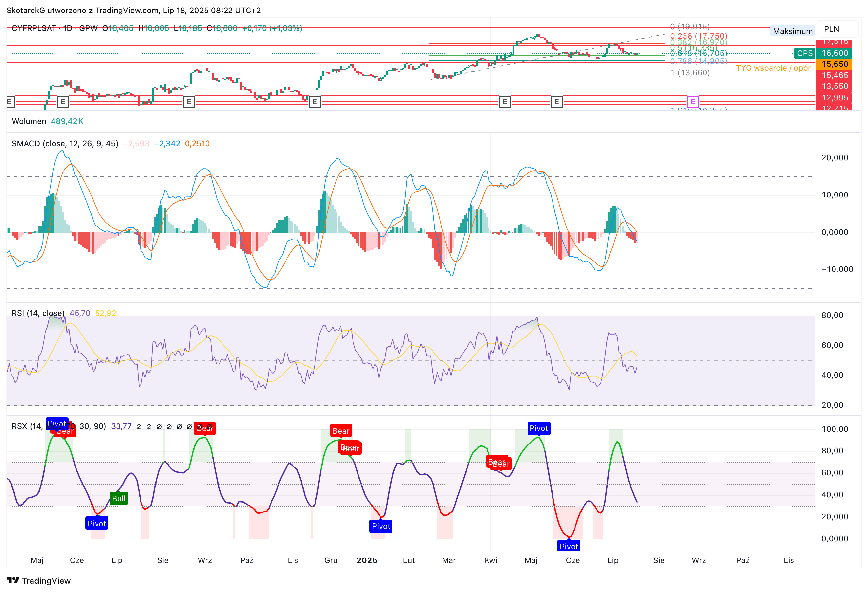This screenshot has height=592, width=868.
Task: Click the yellow 52,92 RSI average value
Action: click(x=105, y=313)
